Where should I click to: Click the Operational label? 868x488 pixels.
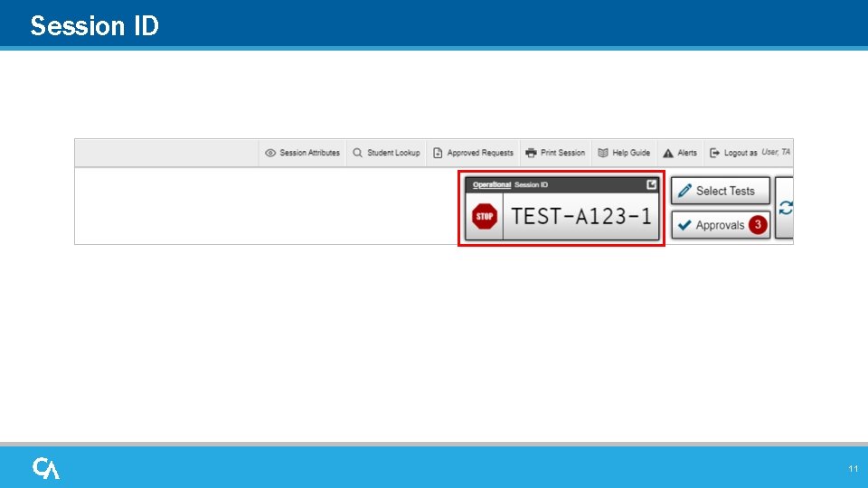(492, 184)
